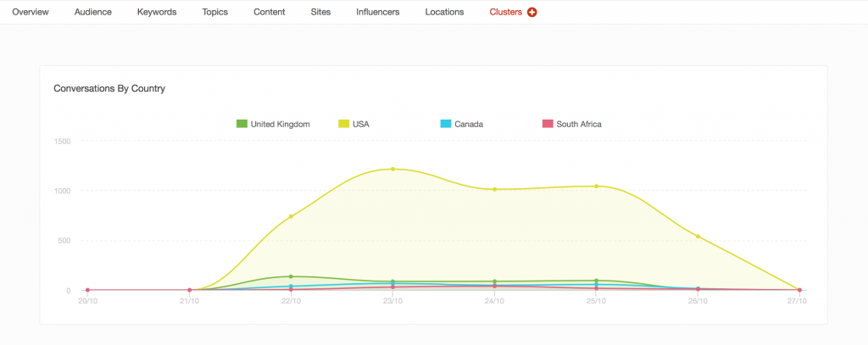Viewport: 868px width, 345px height.
Task: Click USA peak data point on 23/10
Action: click(x=392, y=169)
